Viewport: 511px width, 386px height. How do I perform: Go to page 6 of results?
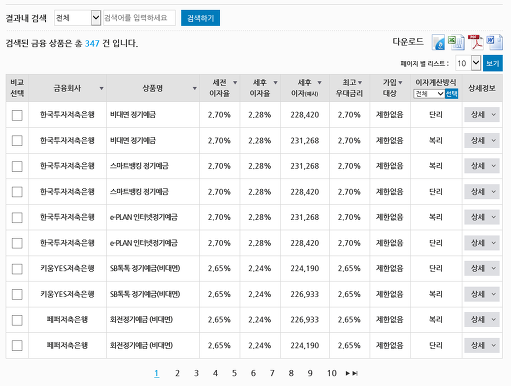(x=253, y=373)
